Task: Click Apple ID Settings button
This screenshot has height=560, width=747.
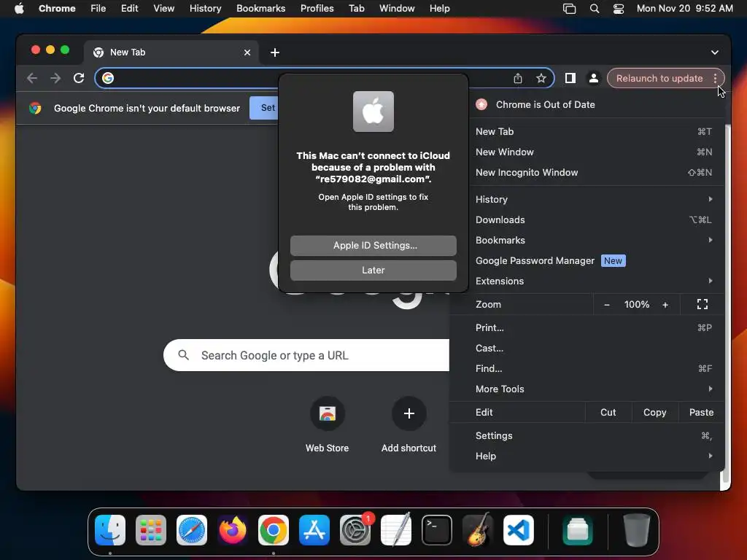Action: tap(373, 246)
